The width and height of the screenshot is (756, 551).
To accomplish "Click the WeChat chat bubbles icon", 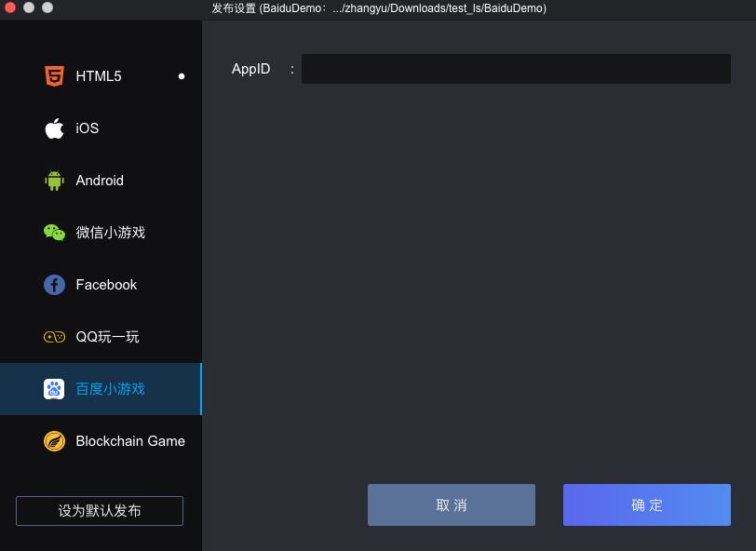I will (x=54, y=233).
